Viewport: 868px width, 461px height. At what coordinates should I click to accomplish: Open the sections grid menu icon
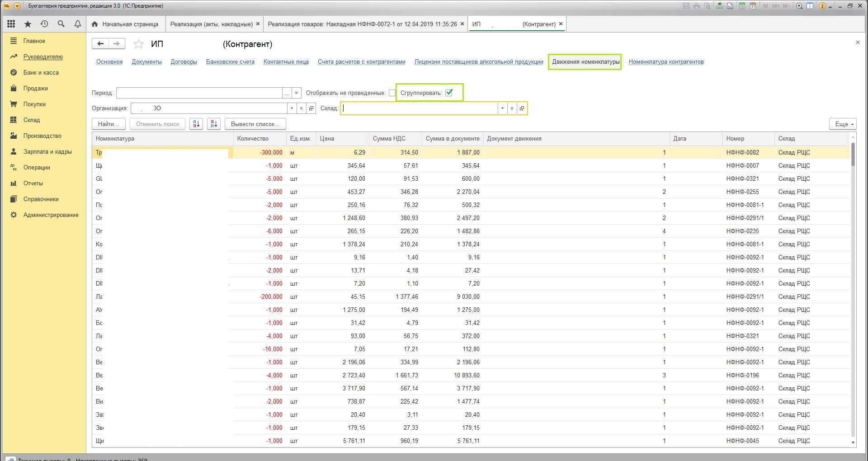point(11,24)
